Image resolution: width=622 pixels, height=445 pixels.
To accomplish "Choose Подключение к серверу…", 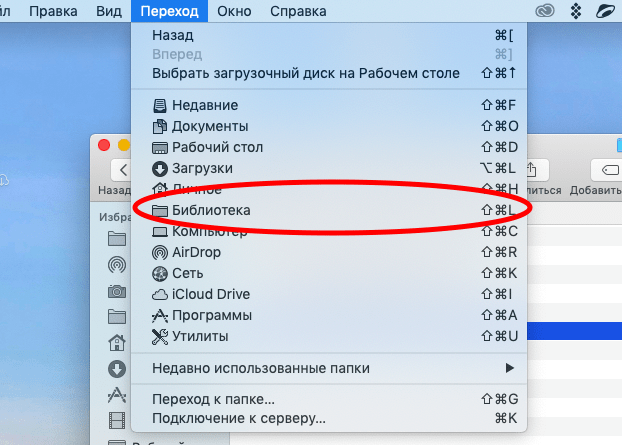I will point(329,418).
